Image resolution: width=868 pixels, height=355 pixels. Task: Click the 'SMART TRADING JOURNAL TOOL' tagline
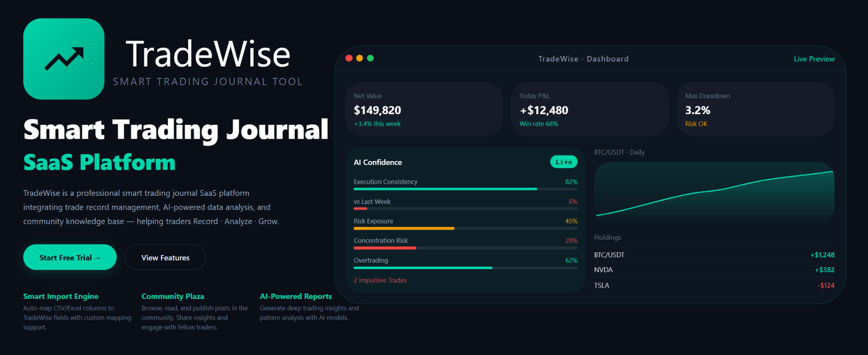208,82
